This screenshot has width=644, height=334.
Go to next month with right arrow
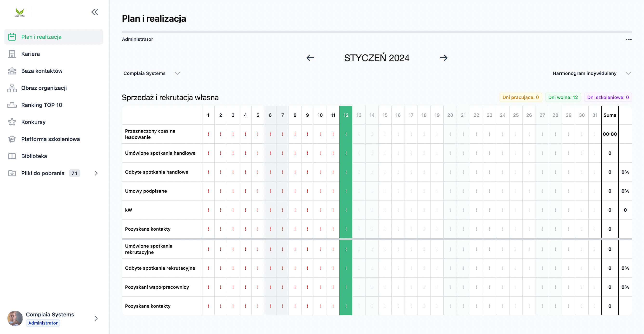[x=443, y=58]
